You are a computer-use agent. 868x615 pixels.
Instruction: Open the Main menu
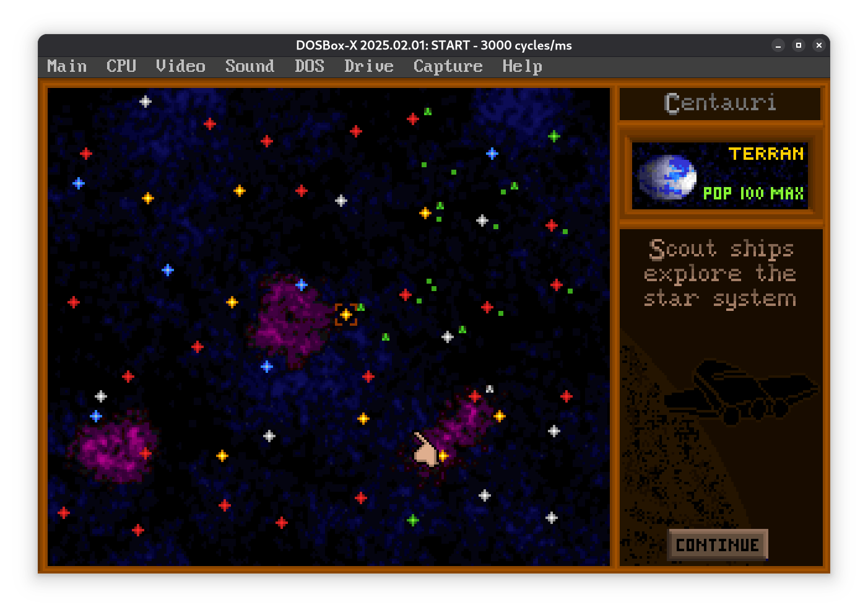pos(67,66)
